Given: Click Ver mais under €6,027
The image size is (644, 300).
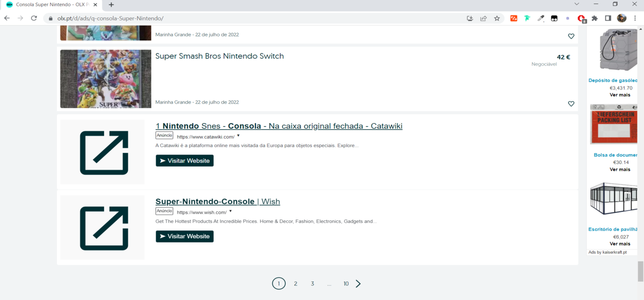Looking at the screenshot, I should coord(620,244).
